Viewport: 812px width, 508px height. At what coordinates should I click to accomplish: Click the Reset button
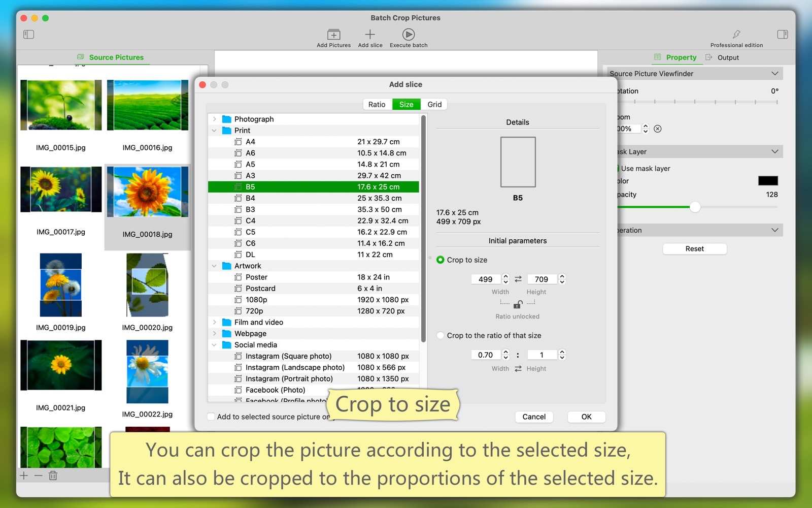coord(694,248)
